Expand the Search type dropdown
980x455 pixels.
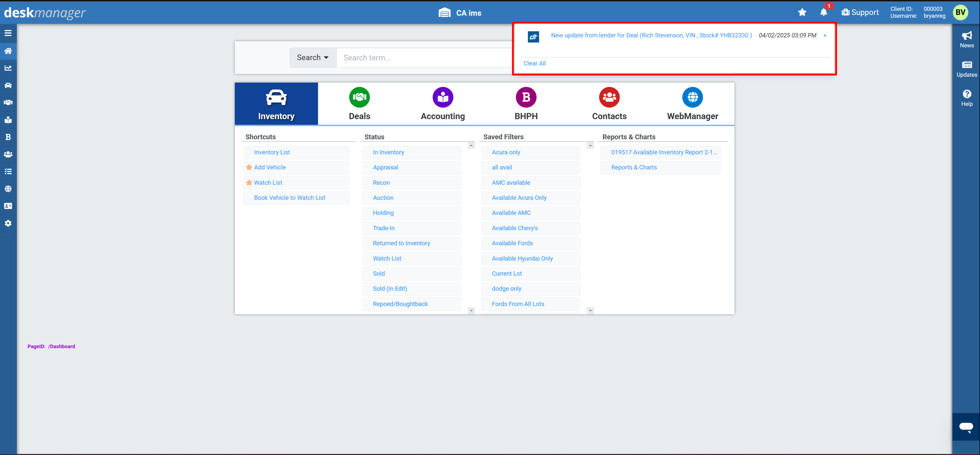313,57
